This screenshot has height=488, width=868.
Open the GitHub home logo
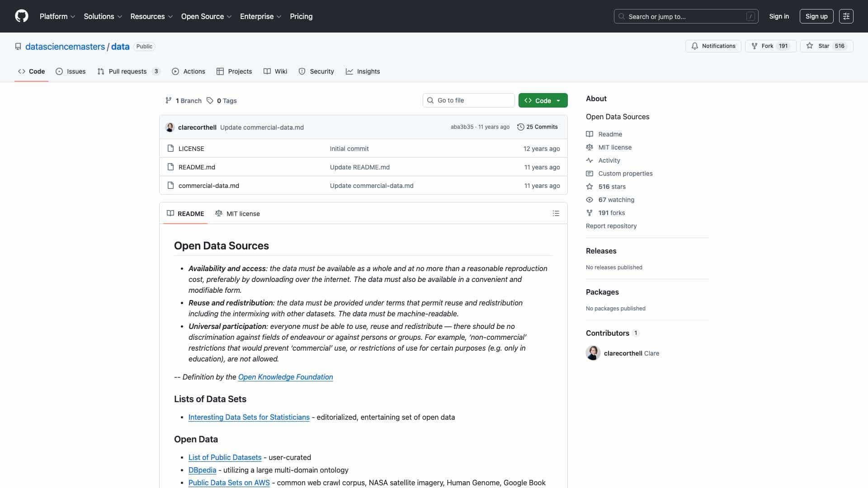pos(22,16)
